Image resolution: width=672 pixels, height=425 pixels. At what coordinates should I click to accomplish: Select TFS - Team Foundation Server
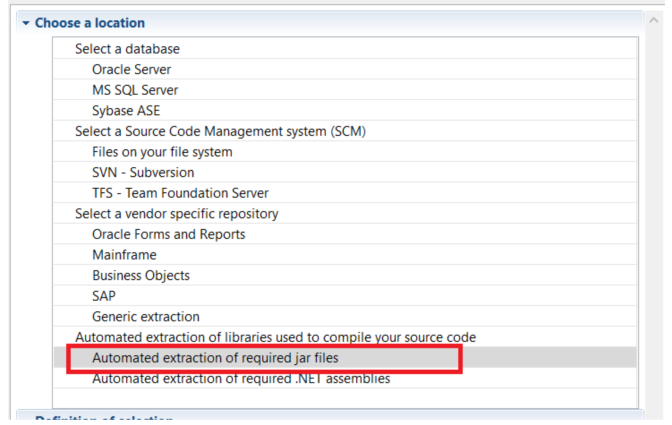point(180,193)
